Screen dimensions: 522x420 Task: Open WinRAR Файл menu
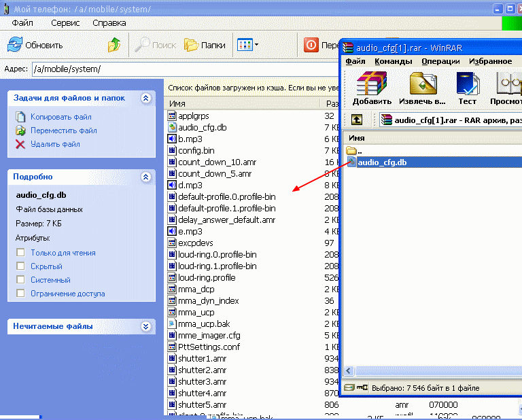click(x=355, y=61)
